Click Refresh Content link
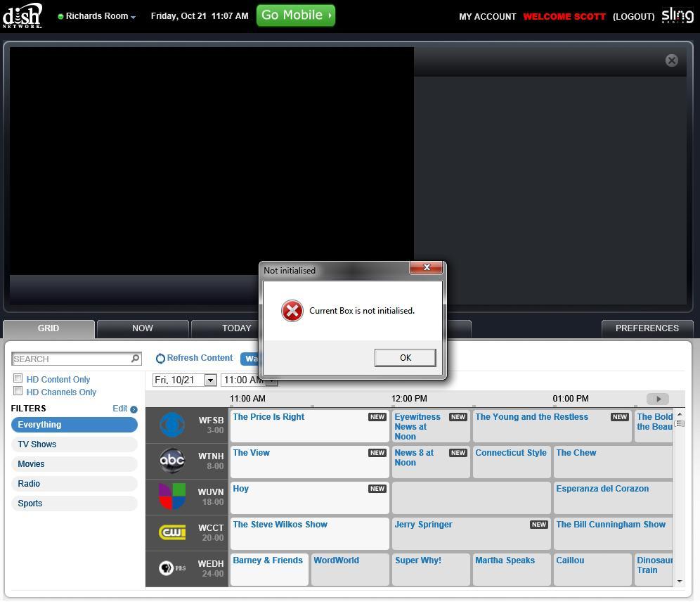The height and width of the screenshot is (609, 700). click(200, 358)
